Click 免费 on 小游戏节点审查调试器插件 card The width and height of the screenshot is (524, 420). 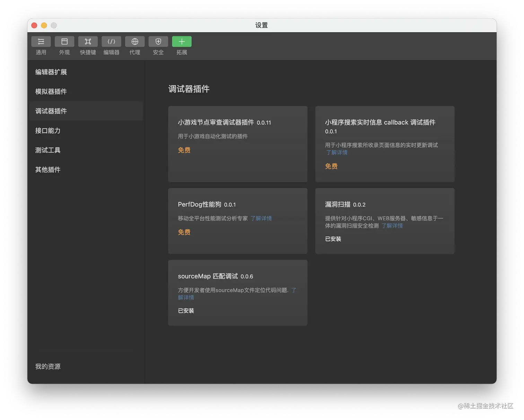click(x=184, y=150)
